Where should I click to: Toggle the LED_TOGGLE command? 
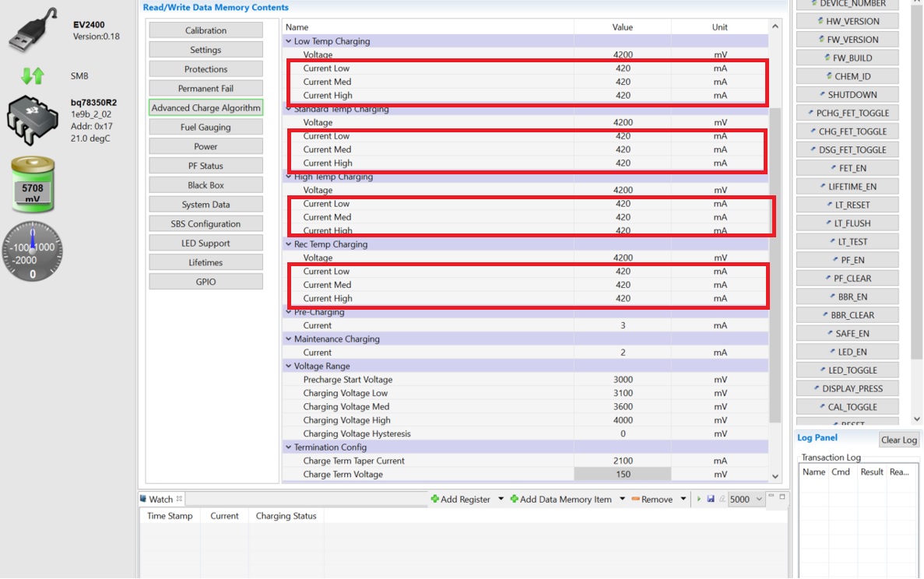848,370
